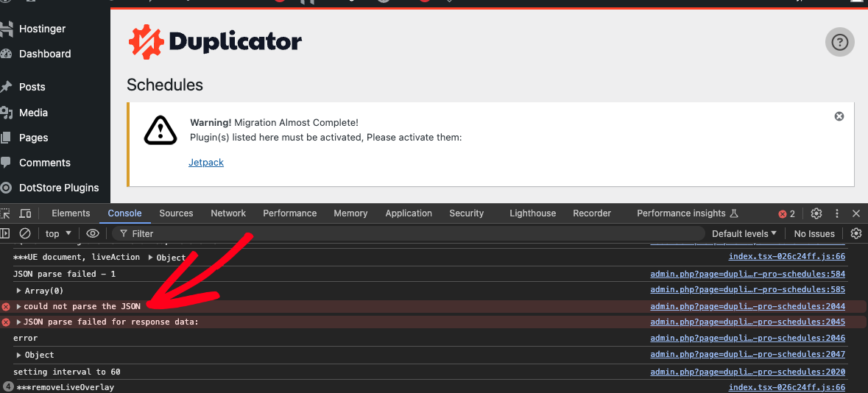Switch to Performance insights tab
Image resolution: width=868 pixels, height=393 pixels.
(x=688, y=213)
